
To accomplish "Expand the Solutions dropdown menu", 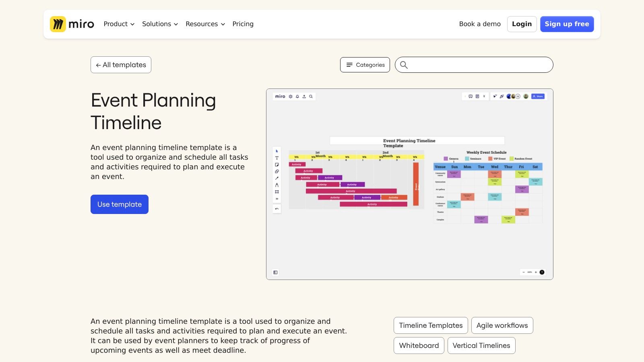I will pos(160,24).
